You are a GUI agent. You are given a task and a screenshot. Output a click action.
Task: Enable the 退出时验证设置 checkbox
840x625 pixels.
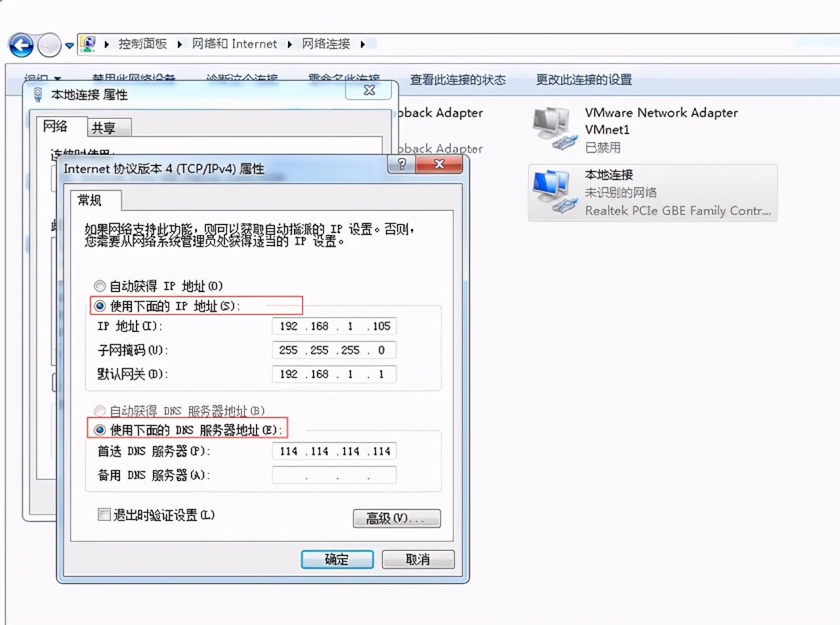(104, 515)
